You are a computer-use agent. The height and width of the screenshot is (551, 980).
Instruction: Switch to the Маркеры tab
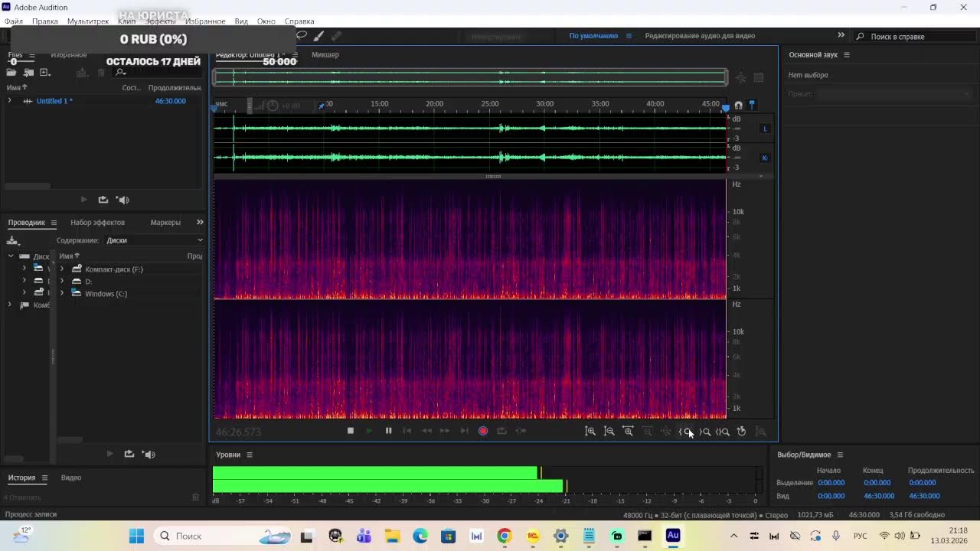tap(165, 223)
